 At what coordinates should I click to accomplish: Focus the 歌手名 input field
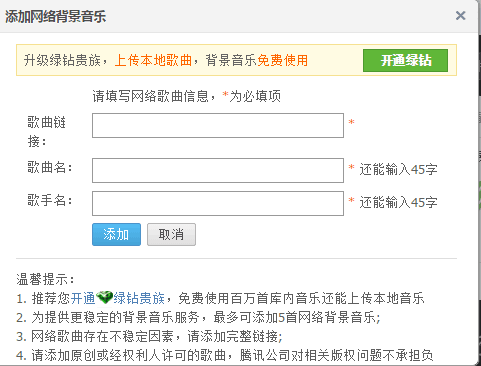tap(218, 203)
